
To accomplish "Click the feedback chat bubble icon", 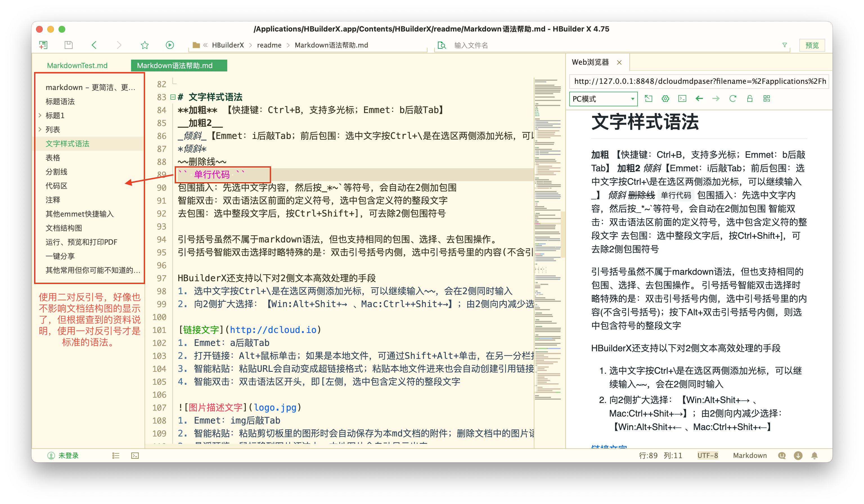I will coord(782,455).
